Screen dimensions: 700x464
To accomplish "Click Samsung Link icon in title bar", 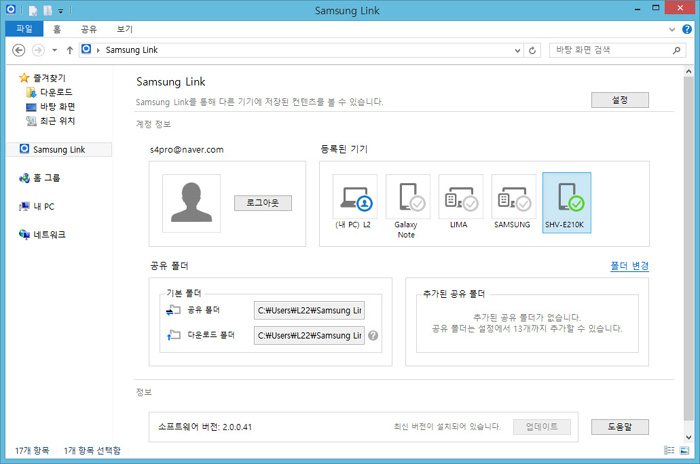I will coord(10,9).
